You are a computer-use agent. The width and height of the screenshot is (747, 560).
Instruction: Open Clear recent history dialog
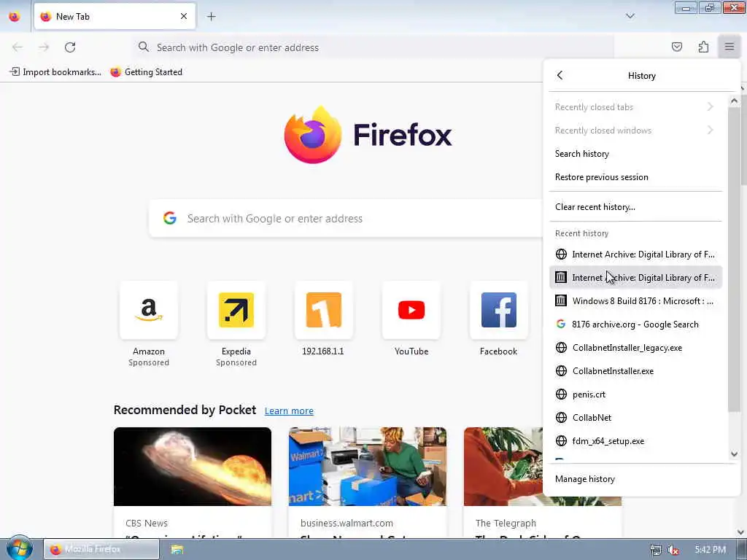(x=635, y=206)
